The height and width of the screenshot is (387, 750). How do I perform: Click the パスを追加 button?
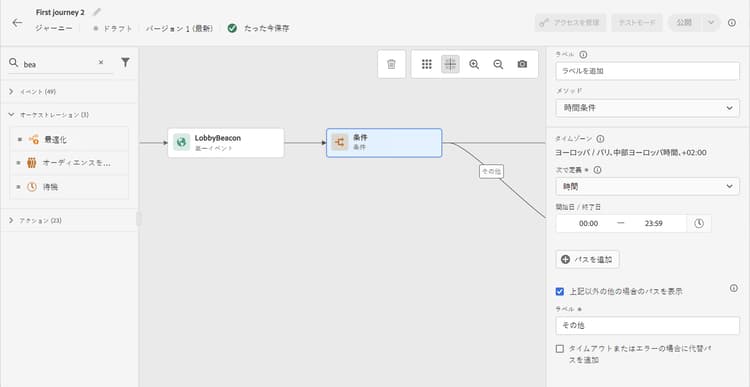[588, 259]
